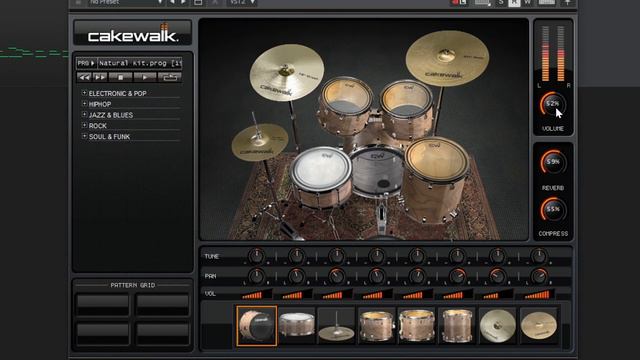Select the ride cymbal pad thumbnail

(538, 326)
